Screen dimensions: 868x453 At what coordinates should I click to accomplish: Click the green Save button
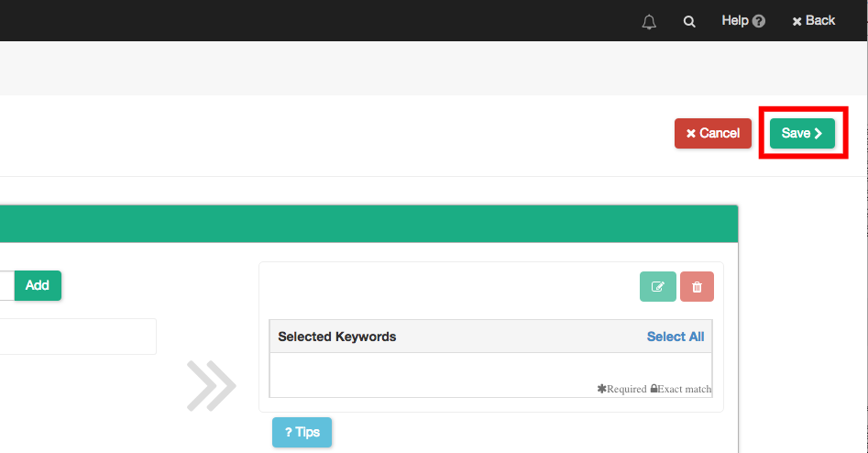802,133
